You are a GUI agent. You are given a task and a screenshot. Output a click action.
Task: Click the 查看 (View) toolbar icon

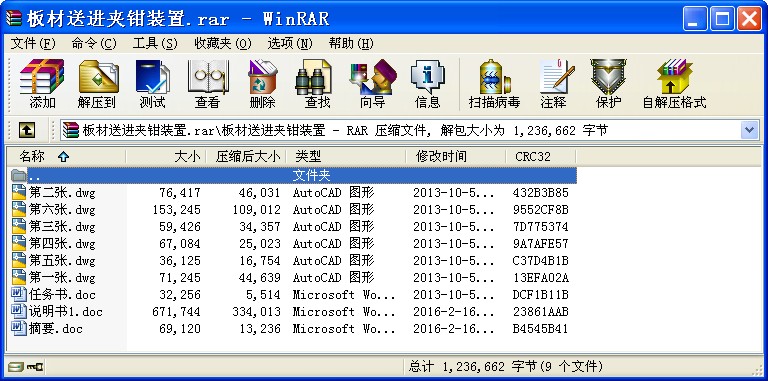(x=208, y=77)
